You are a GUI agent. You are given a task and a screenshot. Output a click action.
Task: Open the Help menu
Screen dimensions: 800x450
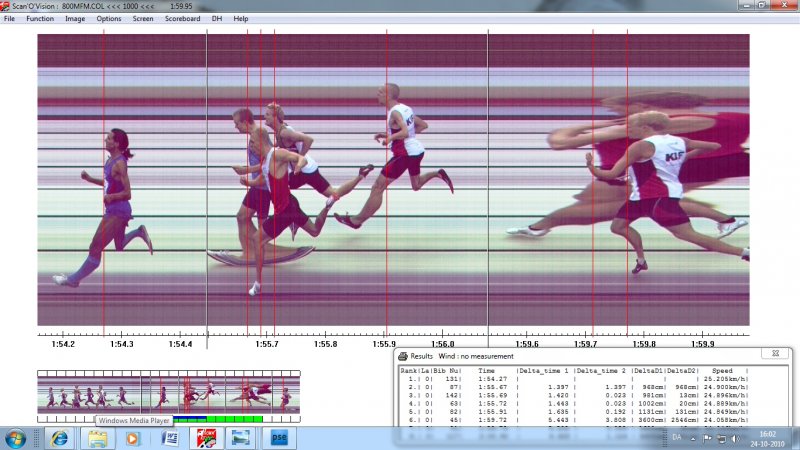(x=241, y=19)
